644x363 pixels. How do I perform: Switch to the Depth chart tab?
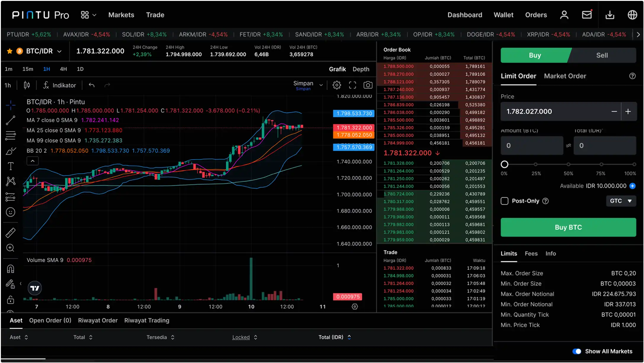click(361, 69)
